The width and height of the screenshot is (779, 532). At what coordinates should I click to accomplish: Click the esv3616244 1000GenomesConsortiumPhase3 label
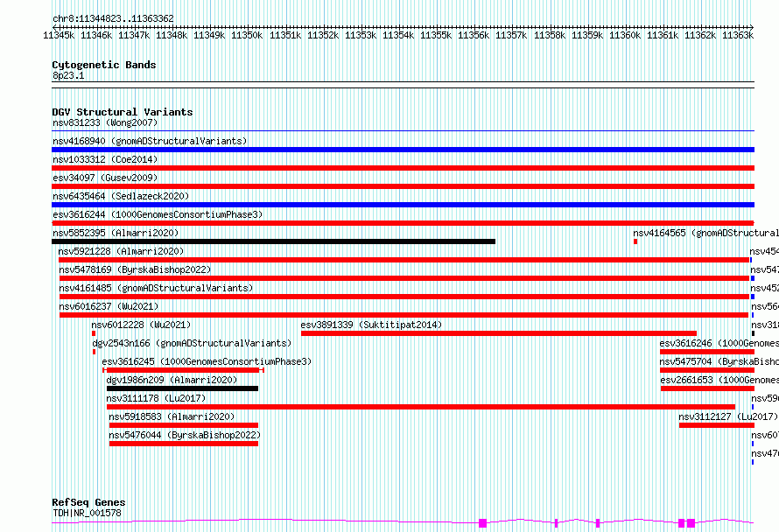click(x=158, y=214)
